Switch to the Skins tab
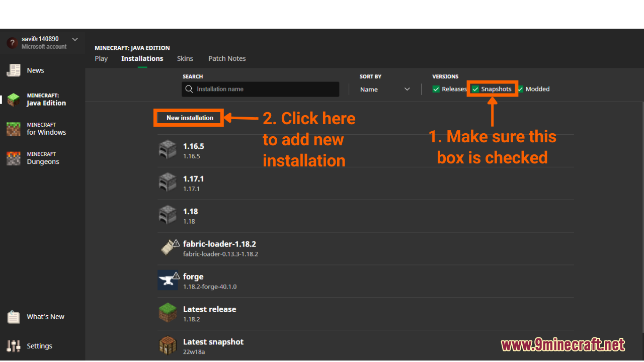This screenshot has width=644, height=362. [185, 58]
